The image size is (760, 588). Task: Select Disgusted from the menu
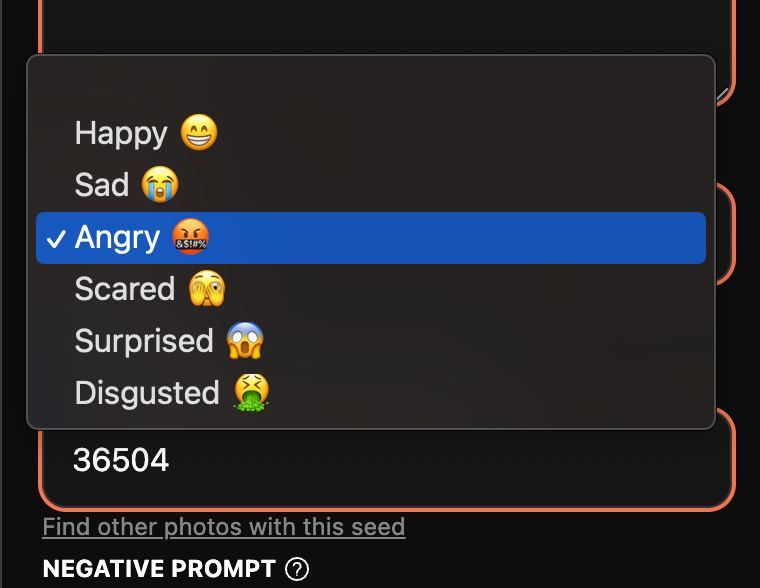371,393
